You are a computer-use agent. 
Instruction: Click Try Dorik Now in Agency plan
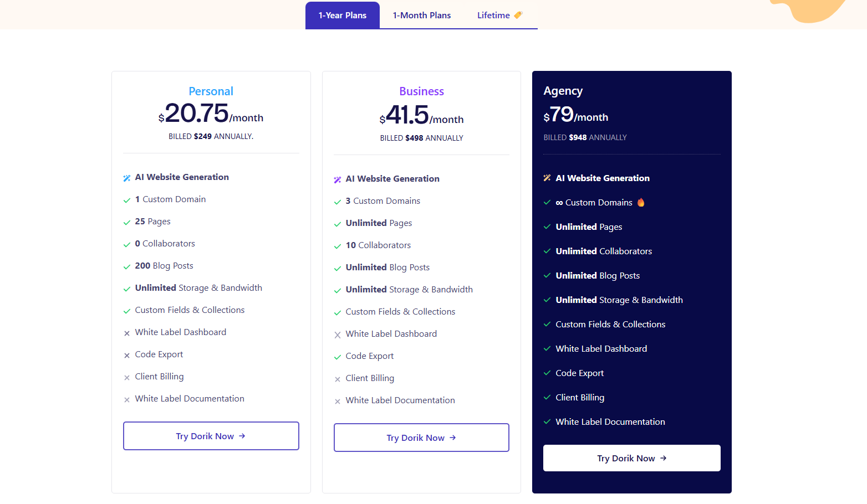632,458
